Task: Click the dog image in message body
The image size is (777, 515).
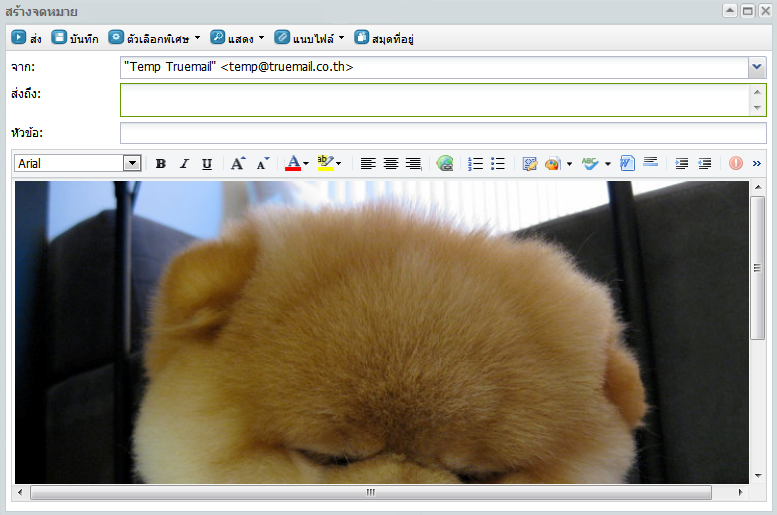Action: coord(382,332)
